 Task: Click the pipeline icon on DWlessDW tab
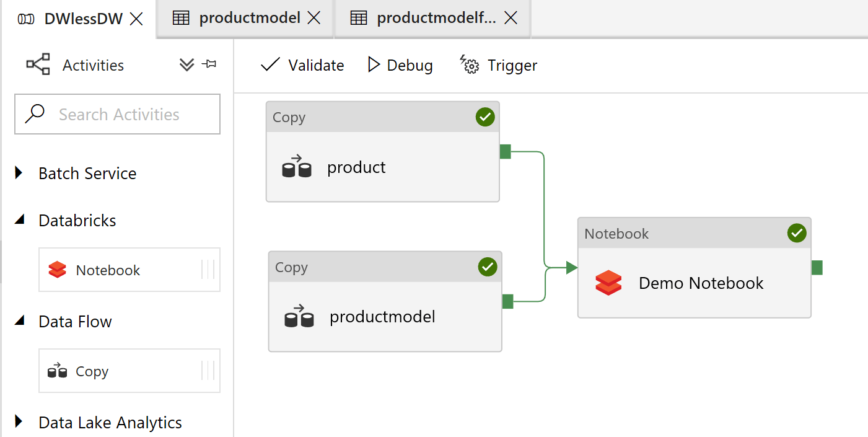(26, 19)
